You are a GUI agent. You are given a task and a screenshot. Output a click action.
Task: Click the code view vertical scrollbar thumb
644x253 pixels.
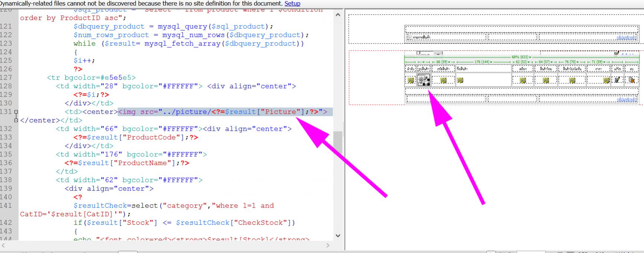pyautogui.click(x=338, y=142)
